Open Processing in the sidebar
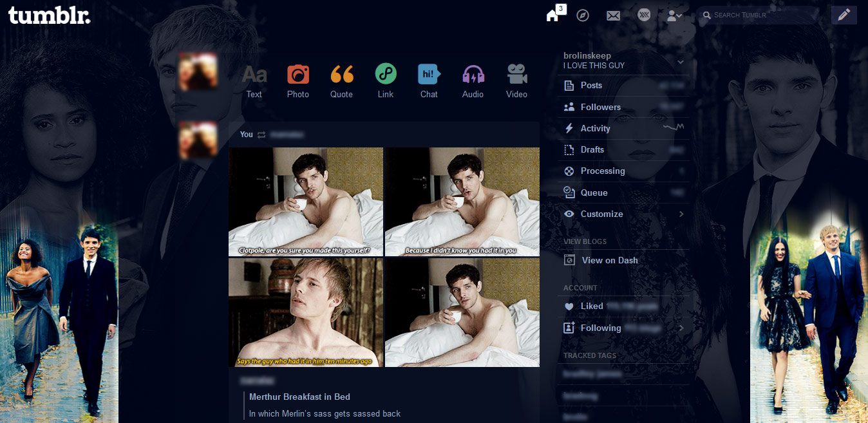Viewport: 868px width, 423px height. click(623, 171)
